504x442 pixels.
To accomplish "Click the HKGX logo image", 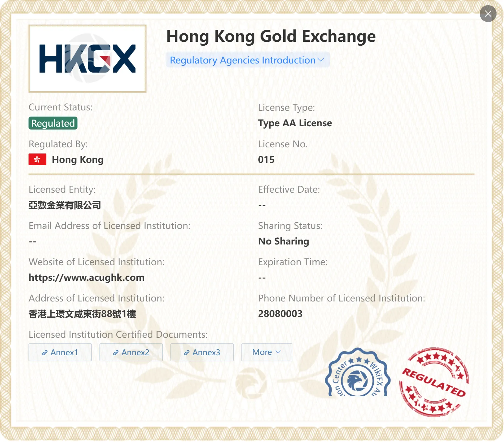I will pyautogui.click(x=88, y=59).
